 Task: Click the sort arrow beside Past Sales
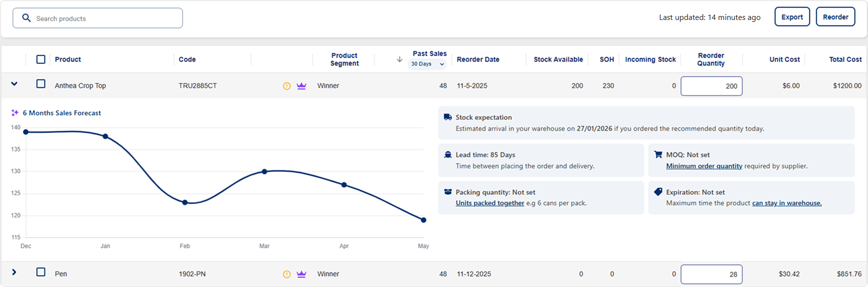(400, 59)
